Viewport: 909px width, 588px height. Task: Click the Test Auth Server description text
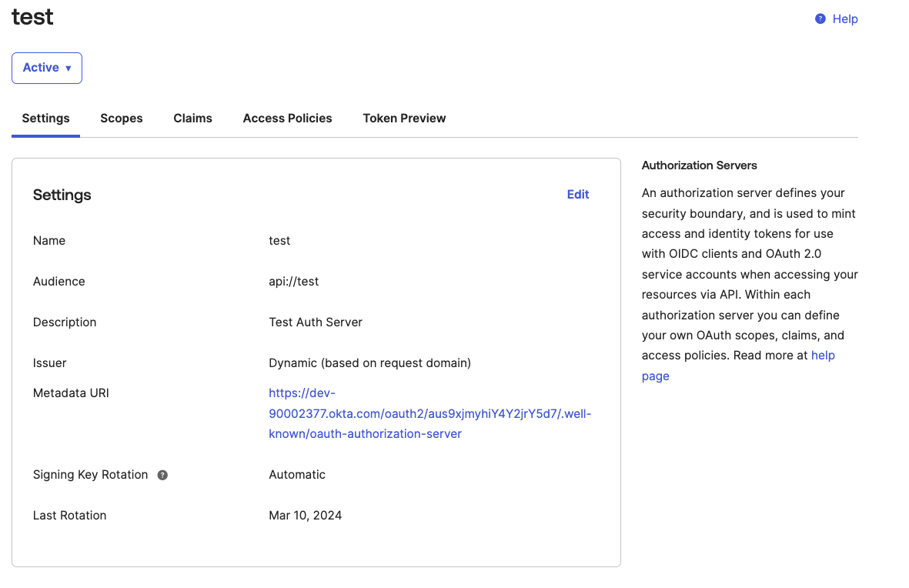[x=315, y=322]
